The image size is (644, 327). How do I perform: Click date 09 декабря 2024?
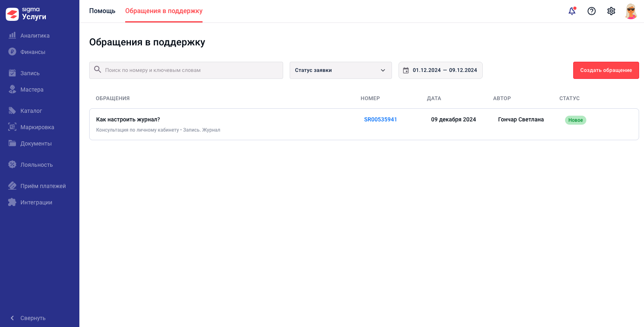[453, 119]
